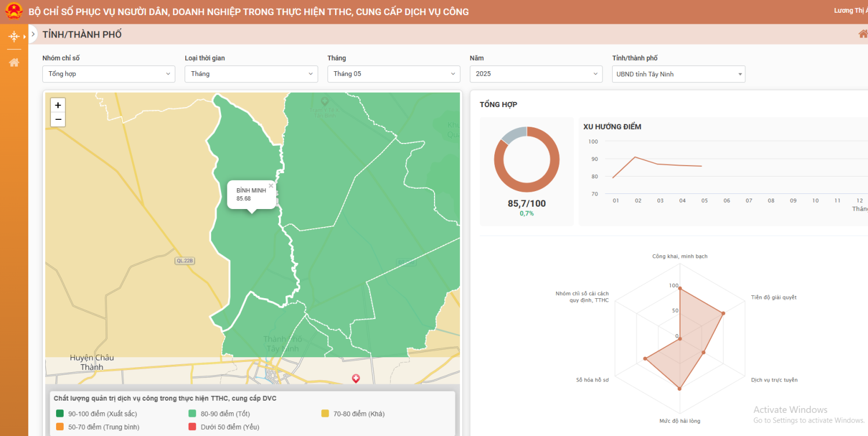868x436 pixels.
Task: Click the XU HƯỚNG ĐIỂM chart title
Action: tap(612, 127)
